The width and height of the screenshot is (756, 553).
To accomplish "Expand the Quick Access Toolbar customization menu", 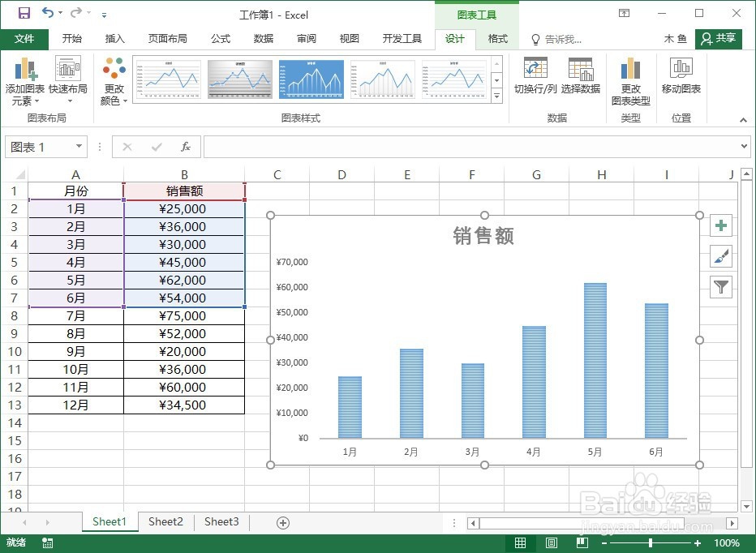I will tap(103, 15).
